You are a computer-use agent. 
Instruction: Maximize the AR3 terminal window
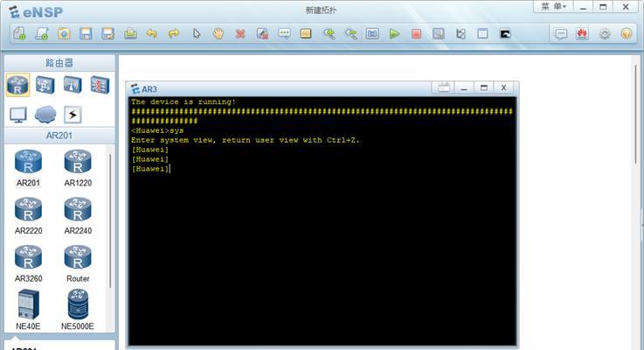coord(484,87)
